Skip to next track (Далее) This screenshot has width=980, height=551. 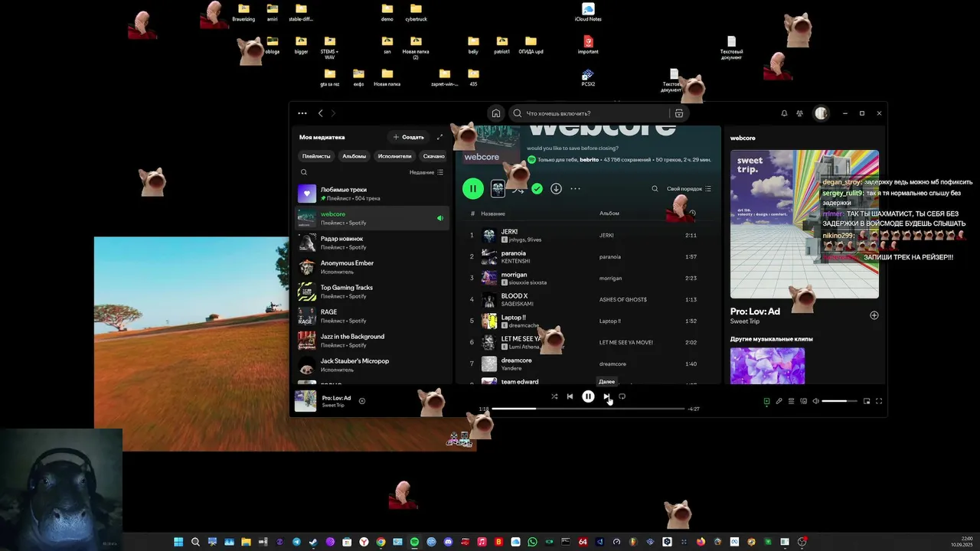(x=606, y=396)
